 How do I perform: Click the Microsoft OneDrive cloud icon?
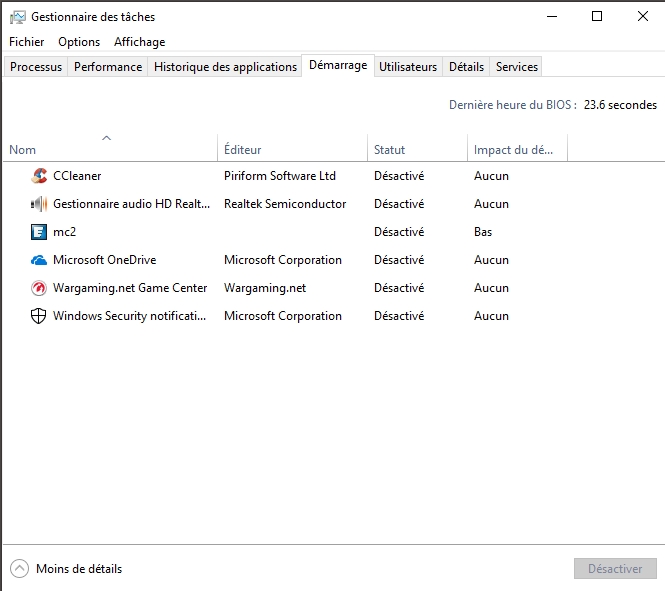pyautogui.click(x=39, y=260)
